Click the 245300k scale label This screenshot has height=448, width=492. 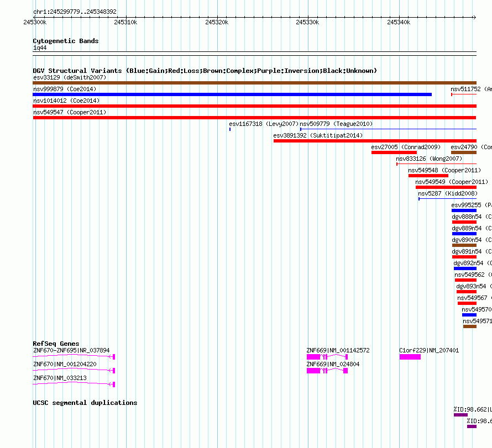tap(35, 22)
